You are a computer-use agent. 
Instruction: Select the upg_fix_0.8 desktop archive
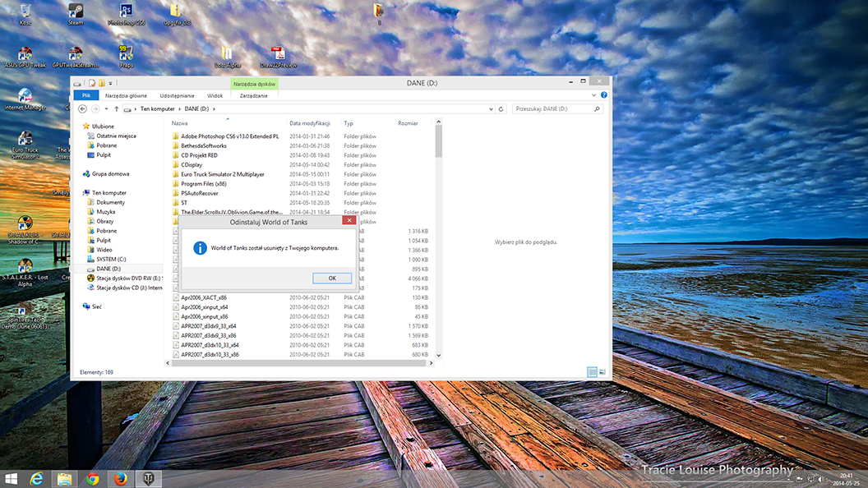[x=177, y=15]
